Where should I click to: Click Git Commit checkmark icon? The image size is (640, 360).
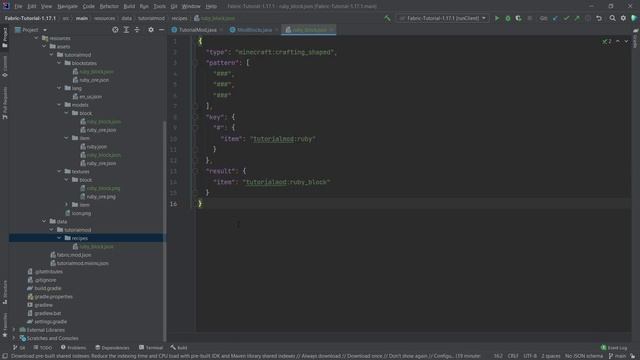click(x=566, y=18)
